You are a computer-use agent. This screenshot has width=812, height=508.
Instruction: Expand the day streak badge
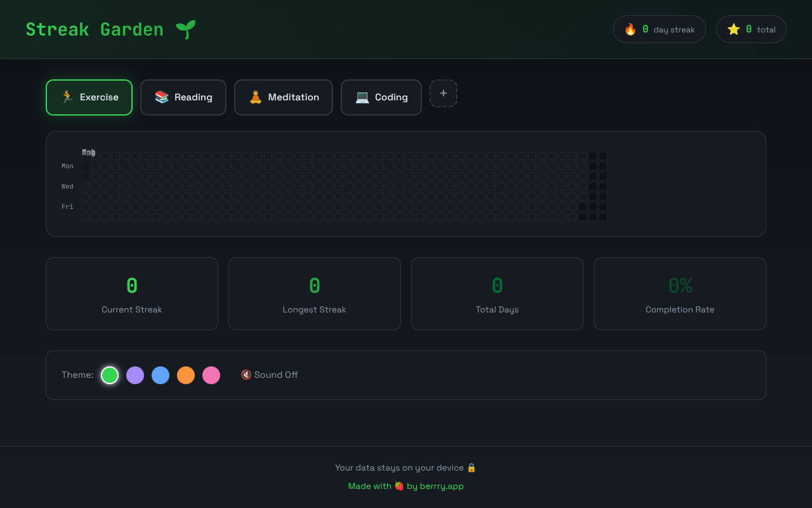click(x=659, y=29)
